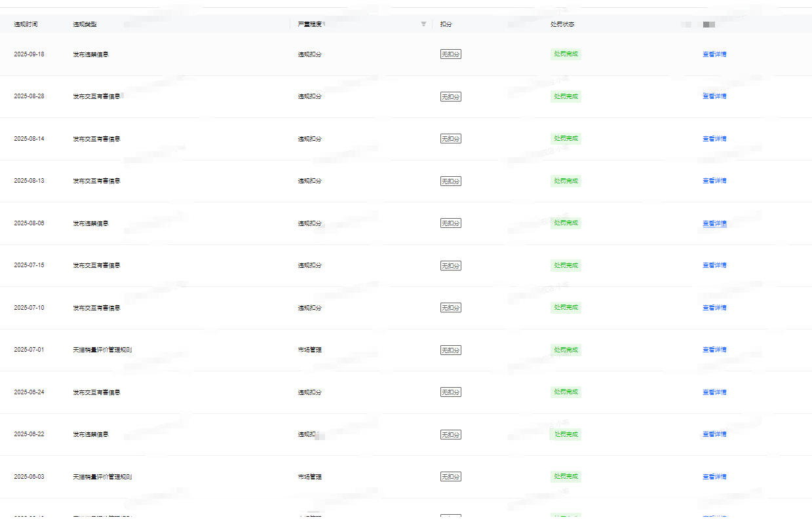Viewport: 812px width, 522px height.
Task: Open 查看详情 for the 2025-08-28 violation
Action: 714,96
